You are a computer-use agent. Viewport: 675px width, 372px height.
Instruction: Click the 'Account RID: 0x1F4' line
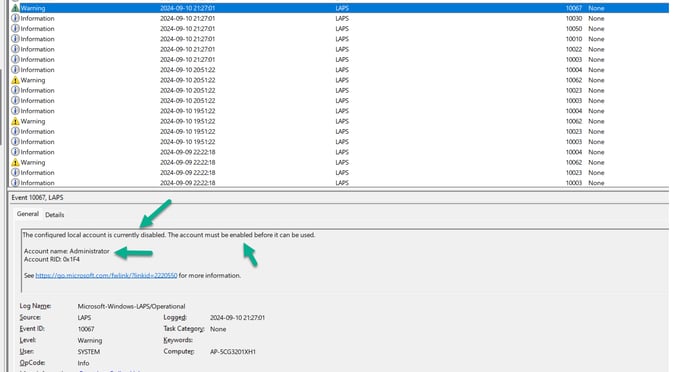[x=52, y=259]
